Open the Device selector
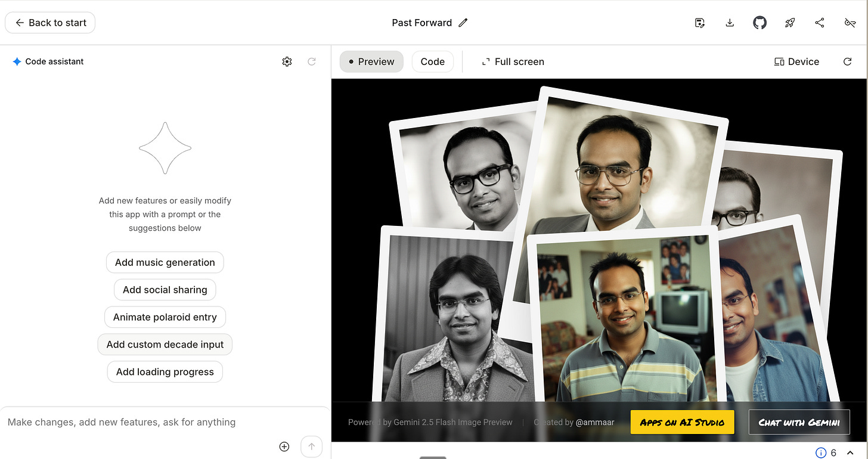The image size is (868, 459). tap(796, 61)
